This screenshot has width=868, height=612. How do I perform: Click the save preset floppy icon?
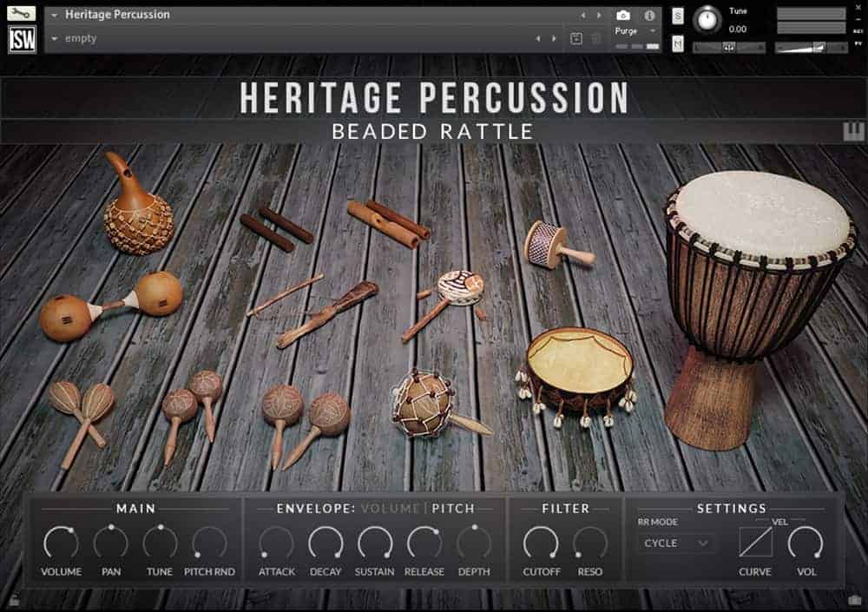575,38
